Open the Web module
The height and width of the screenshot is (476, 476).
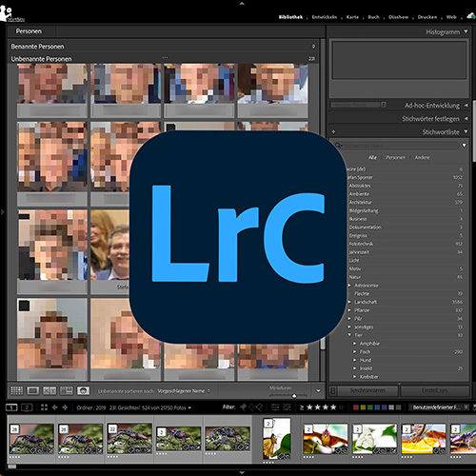point(451,17)
